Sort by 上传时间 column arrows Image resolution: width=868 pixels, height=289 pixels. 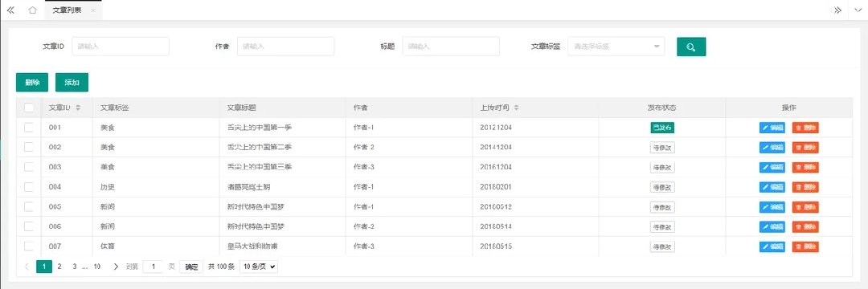516,108
